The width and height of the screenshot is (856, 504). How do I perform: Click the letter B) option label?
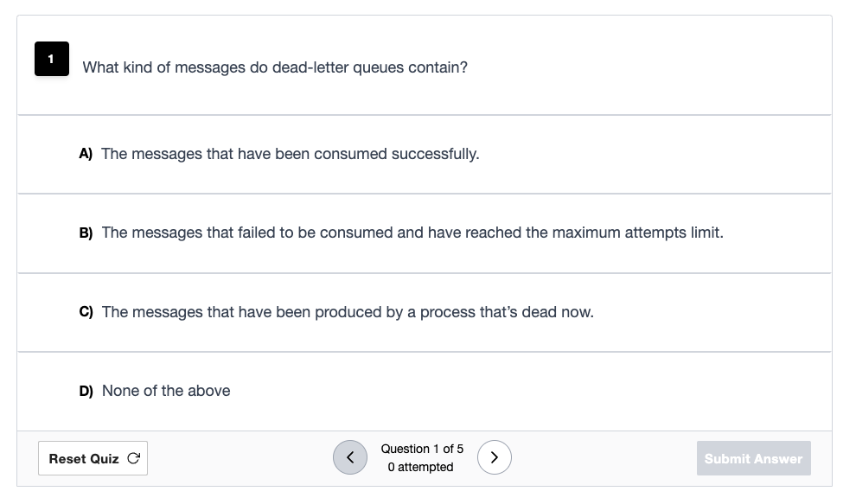[86, 233]
